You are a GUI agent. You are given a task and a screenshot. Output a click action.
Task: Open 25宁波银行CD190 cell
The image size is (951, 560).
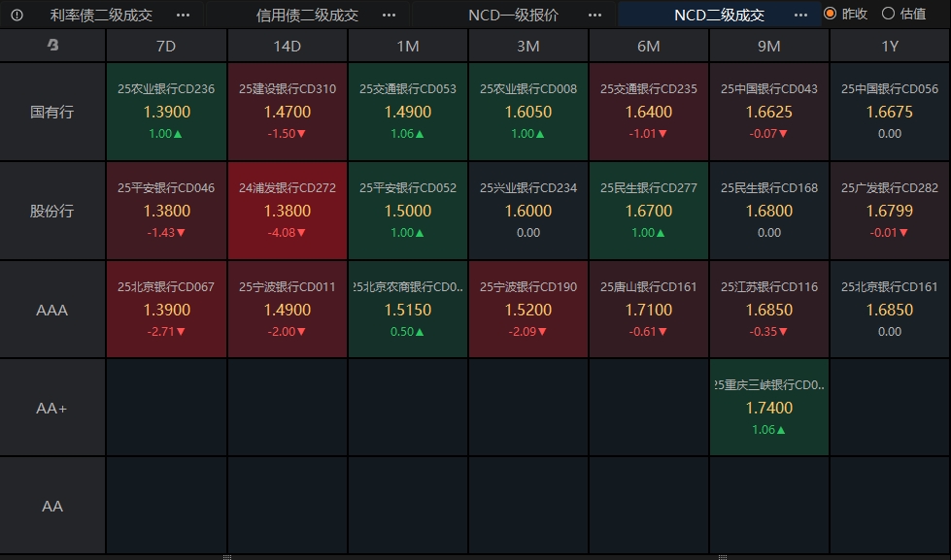(x=528, y=310)
